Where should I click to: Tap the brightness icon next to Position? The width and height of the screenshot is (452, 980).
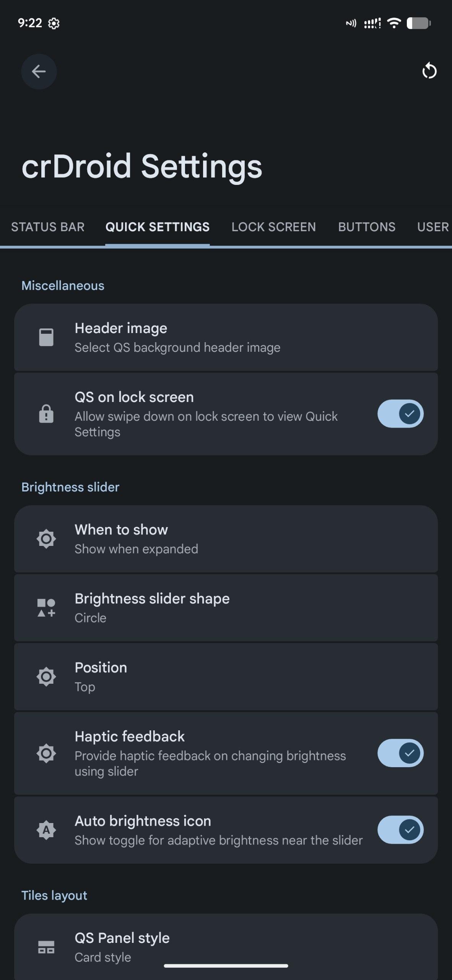pos(46,676)
